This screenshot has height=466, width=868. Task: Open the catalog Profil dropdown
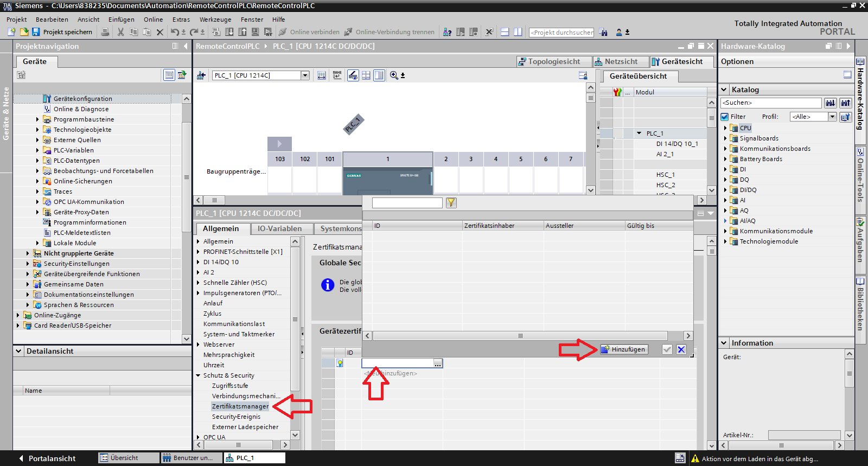click(x=832, y=117)
